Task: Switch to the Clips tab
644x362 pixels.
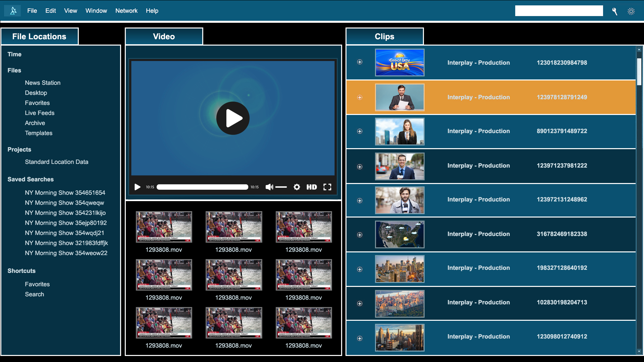Action: pyautogui.click(x=384, y=37)
